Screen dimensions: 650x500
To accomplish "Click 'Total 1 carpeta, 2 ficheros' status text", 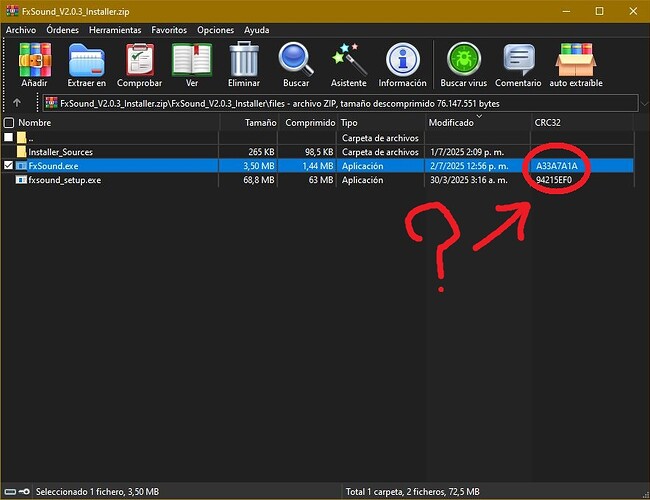I will [x=412, y=492].
